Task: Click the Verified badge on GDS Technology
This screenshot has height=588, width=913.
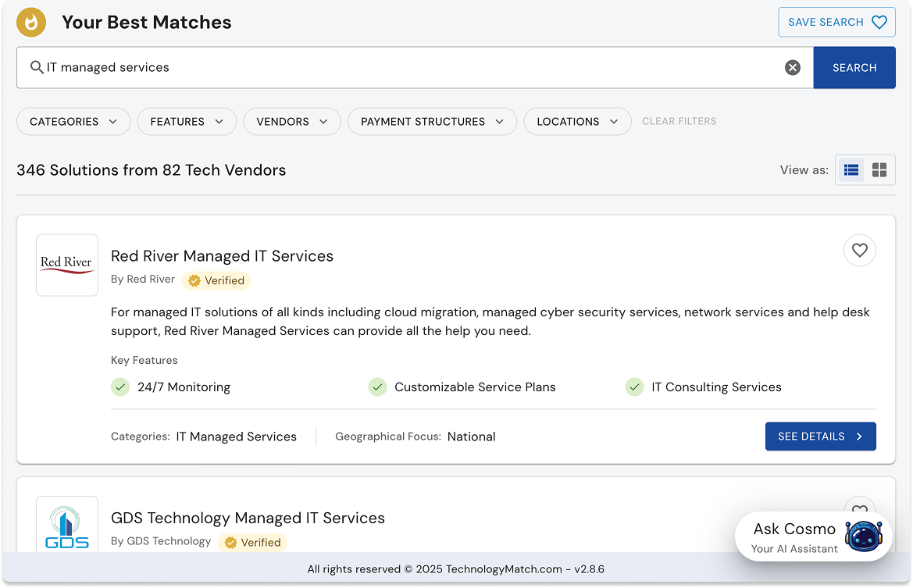Action: click(252, 543)
